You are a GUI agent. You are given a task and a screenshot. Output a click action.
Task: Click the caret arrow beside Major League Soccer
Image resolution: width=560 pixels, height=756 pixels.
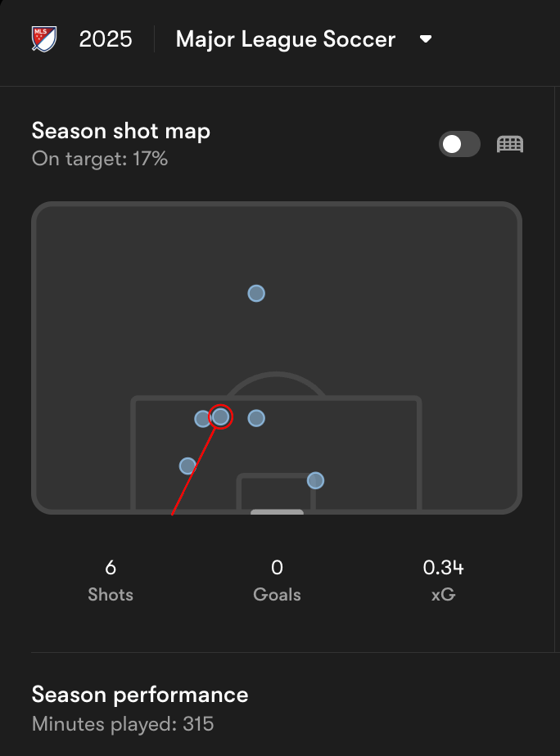point(426,39)
